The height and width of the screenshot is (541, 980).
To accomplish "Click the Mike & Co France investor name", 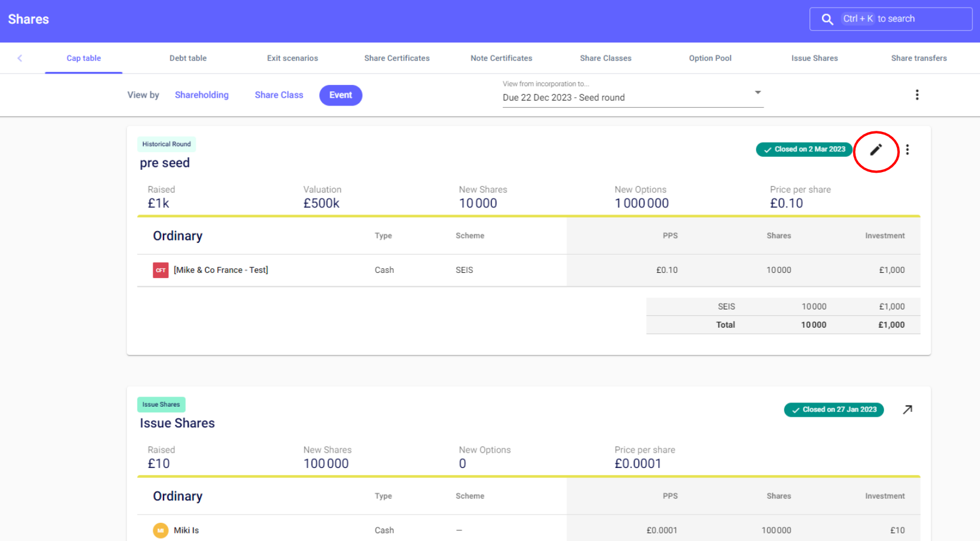I will tap(221, 270).
